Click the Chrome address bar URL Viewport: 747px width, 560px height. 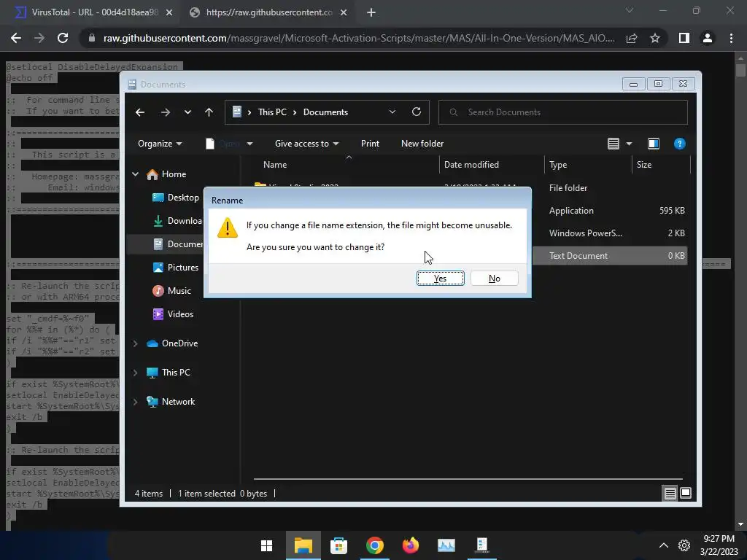[x=359, y=38]
